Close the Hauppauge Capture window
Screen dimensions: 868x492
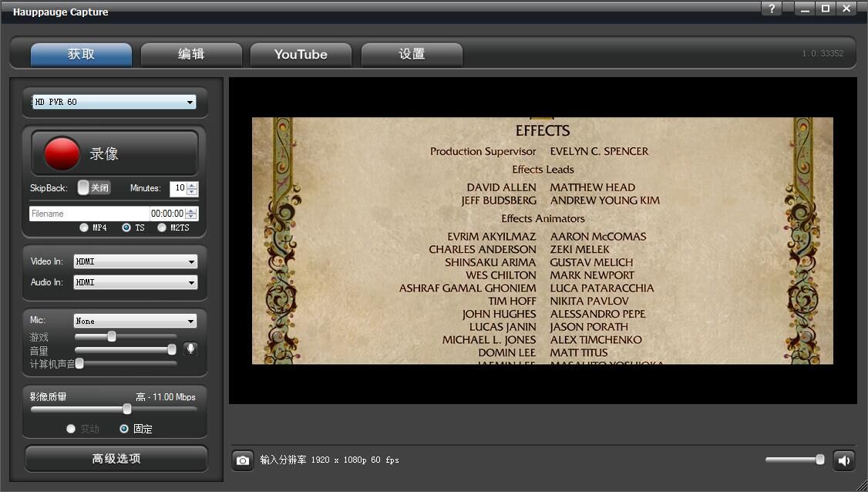pos(846,8)
